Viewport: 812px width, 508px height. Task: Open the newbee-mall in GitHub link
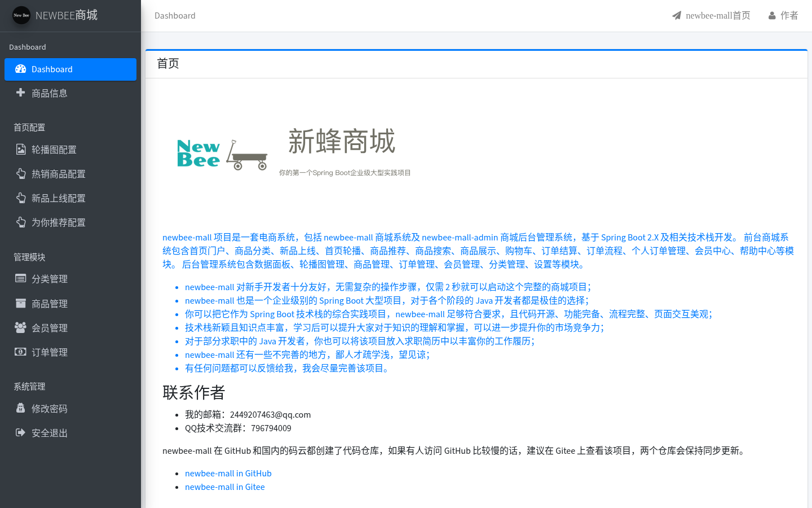pos(228,473)
